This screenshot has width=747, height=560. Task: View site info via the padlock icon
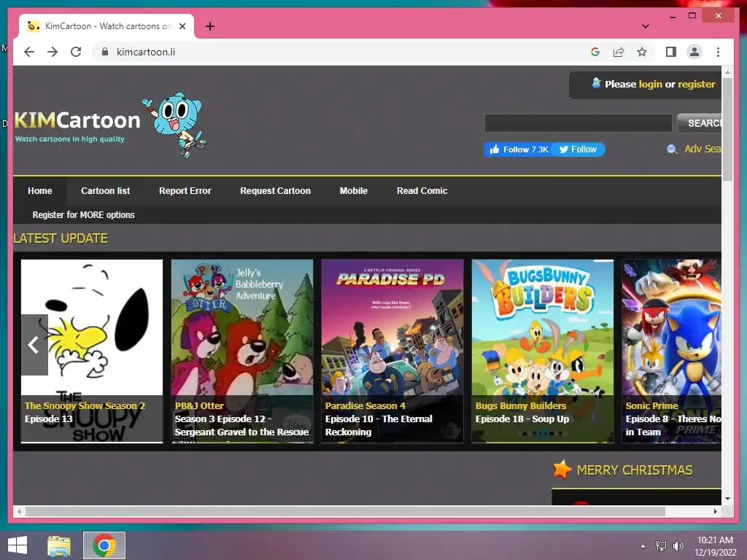tap(105, 52)
